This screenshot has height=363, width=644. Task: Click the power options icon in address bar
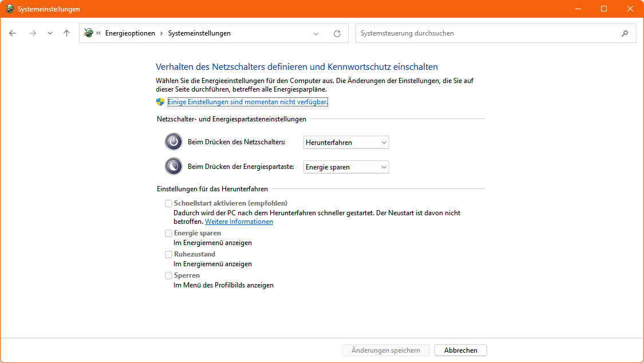pos(88,33)
